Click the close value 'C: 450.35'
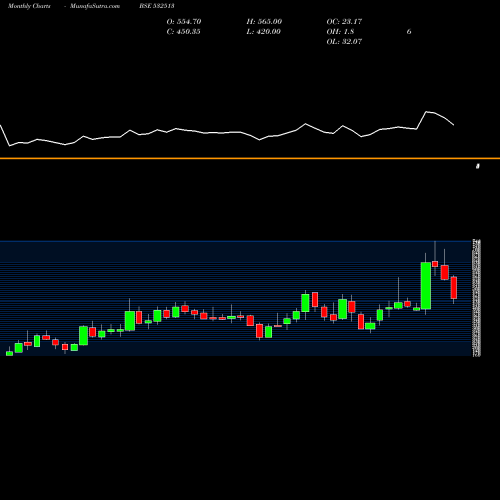The width and height of the screenshot is (500, 500). coord(183,32)
